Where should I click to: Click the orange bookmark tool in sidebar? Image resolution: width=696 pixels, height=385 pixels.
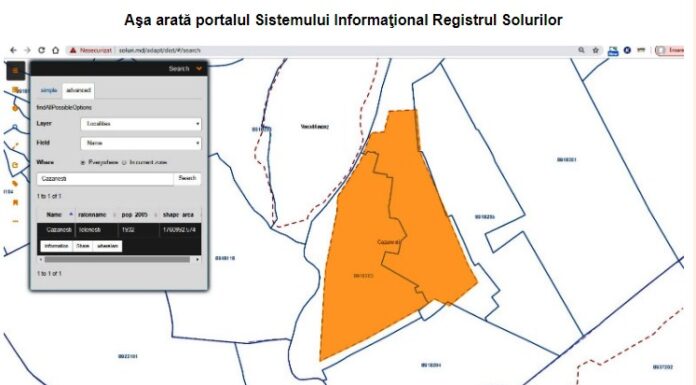pos(16,202)
